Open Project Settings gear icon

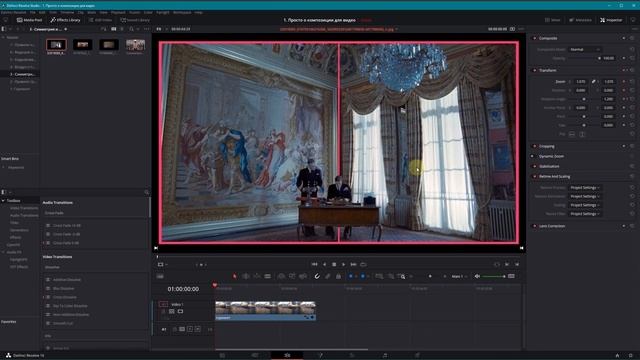[631, 356]
